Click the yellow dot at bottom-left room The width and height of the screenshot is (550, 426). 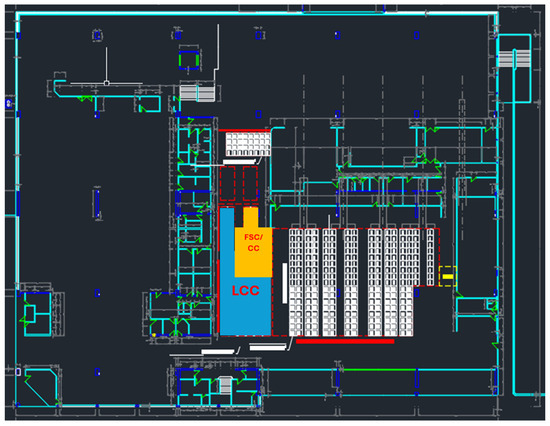(x=154, y=335)
